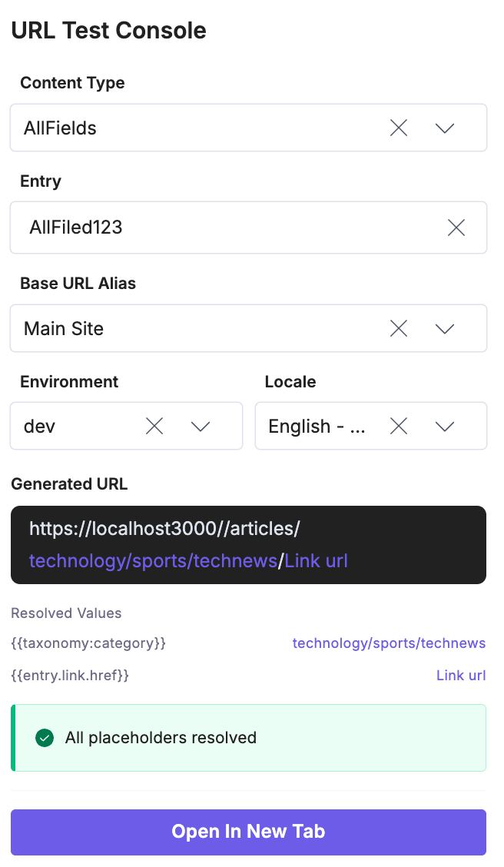Clear the English Locale selection
This screenshot has width=504, height=867.
tap(399, 427)
